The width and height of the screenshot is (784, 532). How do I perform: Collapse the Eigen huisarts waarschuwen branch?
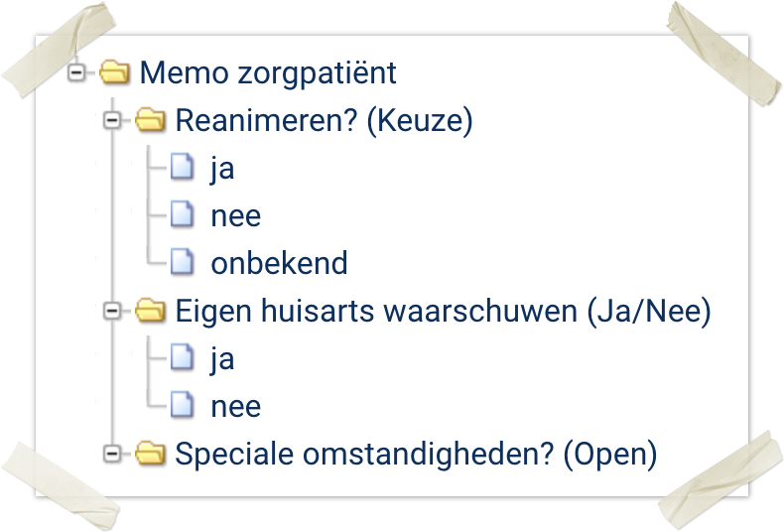tap(112, 312)
